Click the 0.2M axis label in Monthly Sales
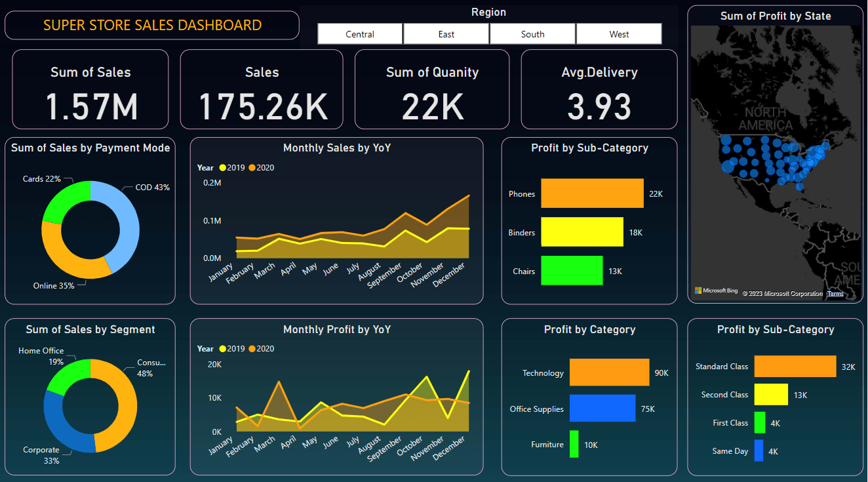This screenshot has width=868, height=482. [x=212, y=182]
